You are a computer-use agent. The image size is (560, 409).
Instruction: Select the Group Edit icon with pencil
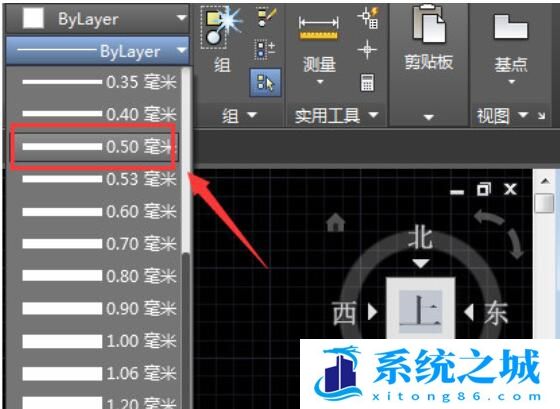click(x=267, y=18)
